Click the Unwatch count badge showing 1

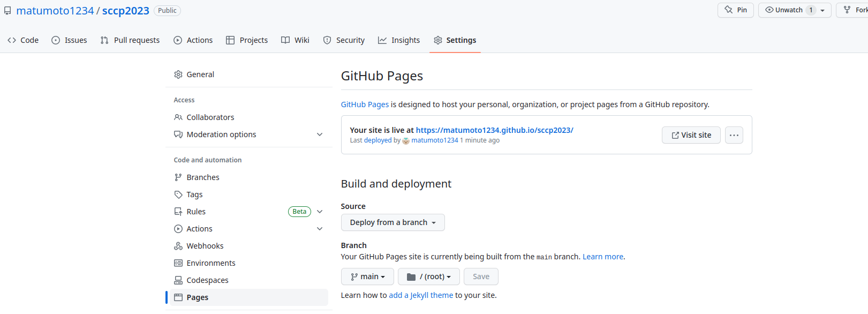811,10
